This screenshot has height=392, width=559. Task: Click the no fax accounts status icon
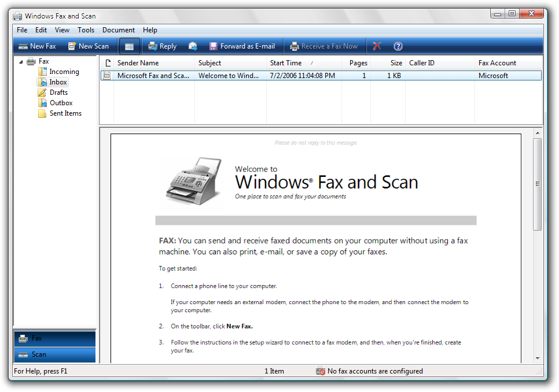321,371
